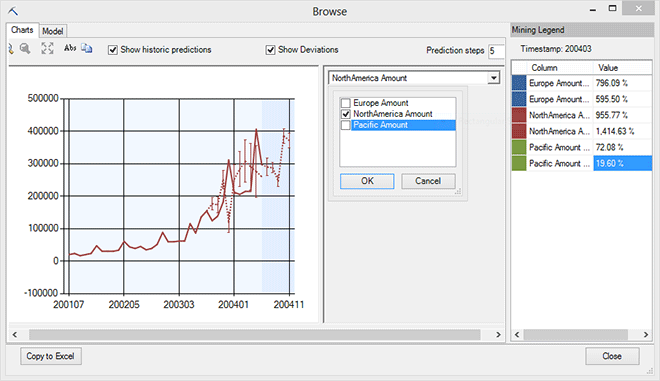Click the app icon in title bar
Viewport: 660px width, 381px height.
13,11
